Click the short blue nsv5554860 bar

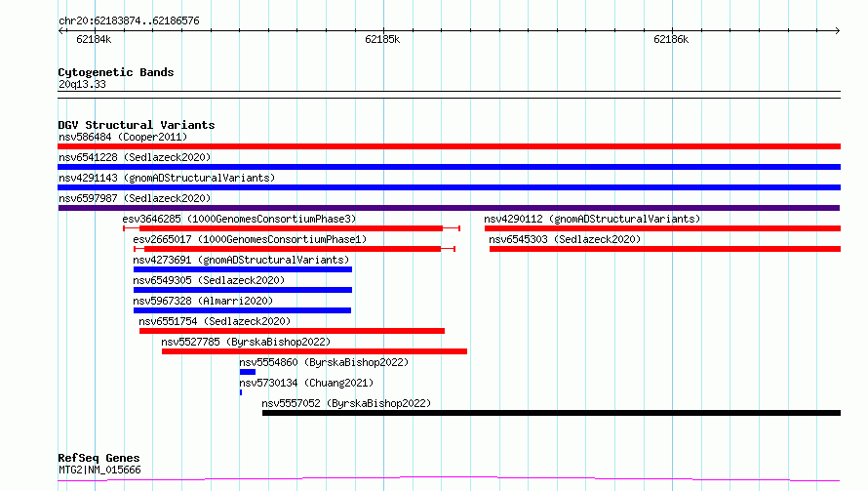click(248, 372)
